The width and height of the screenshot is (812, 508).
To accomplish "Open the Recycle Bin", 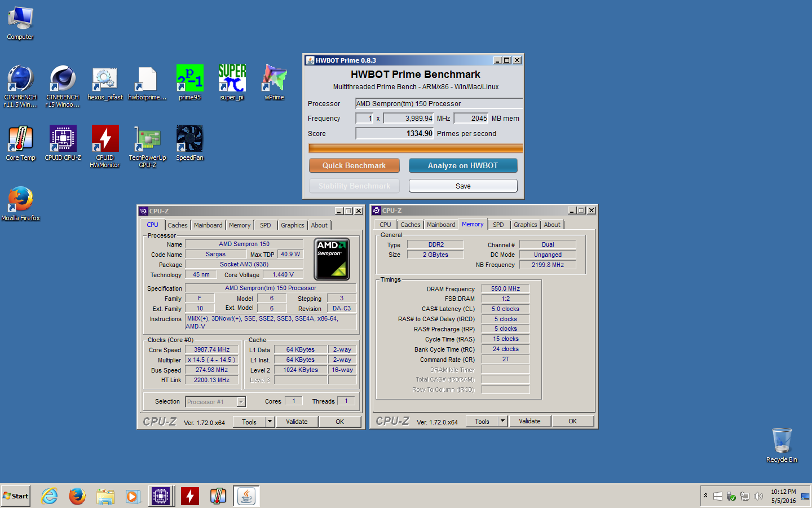I will (782, 445).
